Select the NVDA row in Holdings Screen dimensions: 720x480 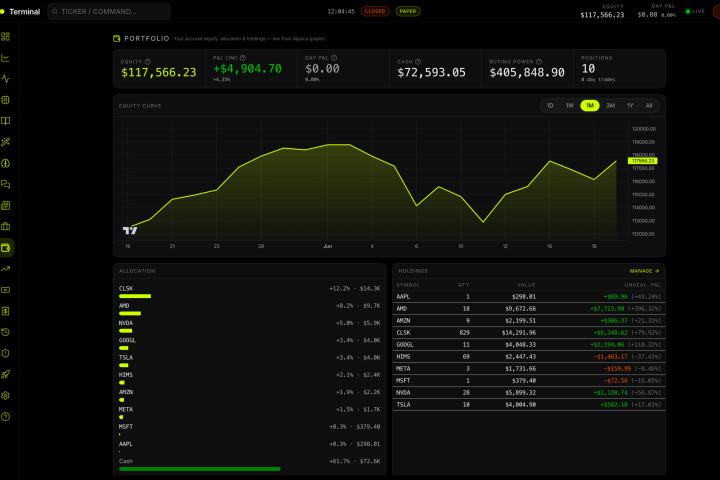(529, 393)
